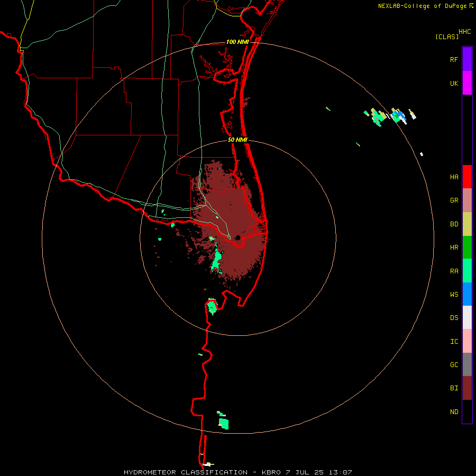Click the 50 NMI range ring label
Viewport: 476px width, 476px height.
[x=237, y=140]
